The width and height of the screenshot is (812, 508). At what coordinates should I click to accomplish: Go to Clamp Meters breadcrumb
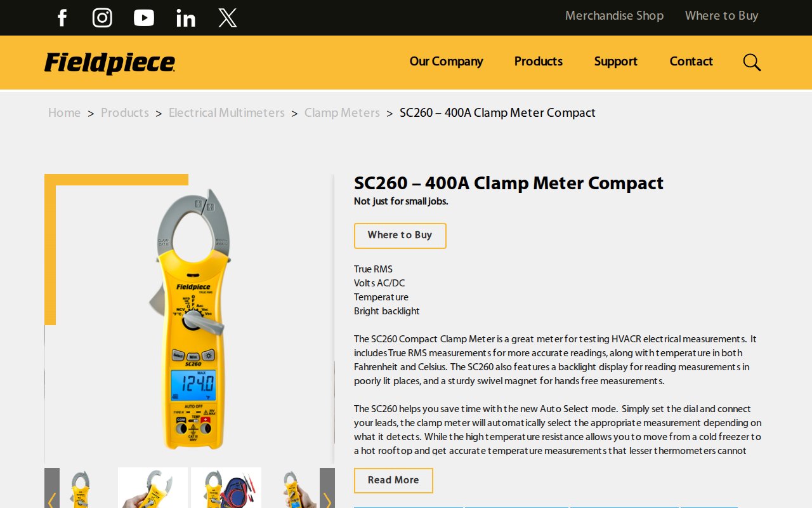coord(342,113)
